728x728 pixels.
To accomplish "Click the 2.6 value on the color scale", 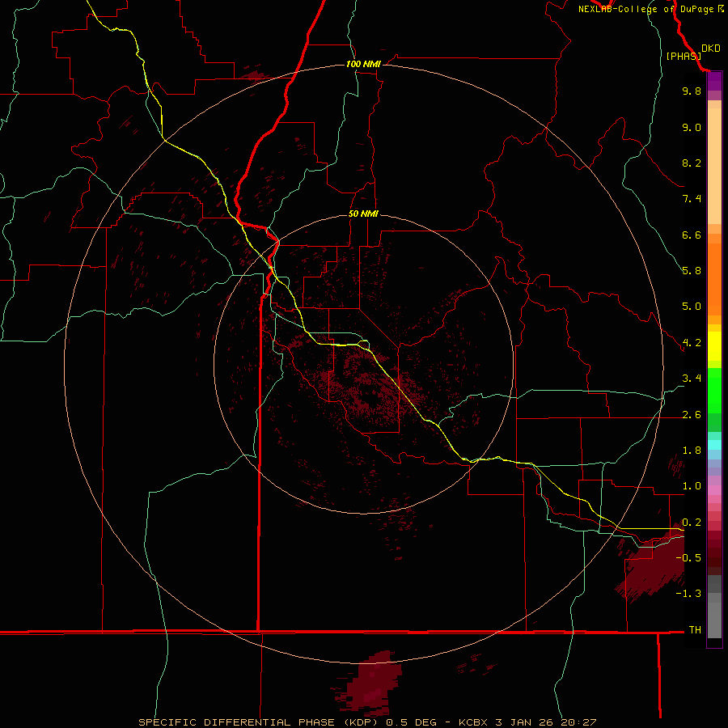I will click(x=692, y=415).
